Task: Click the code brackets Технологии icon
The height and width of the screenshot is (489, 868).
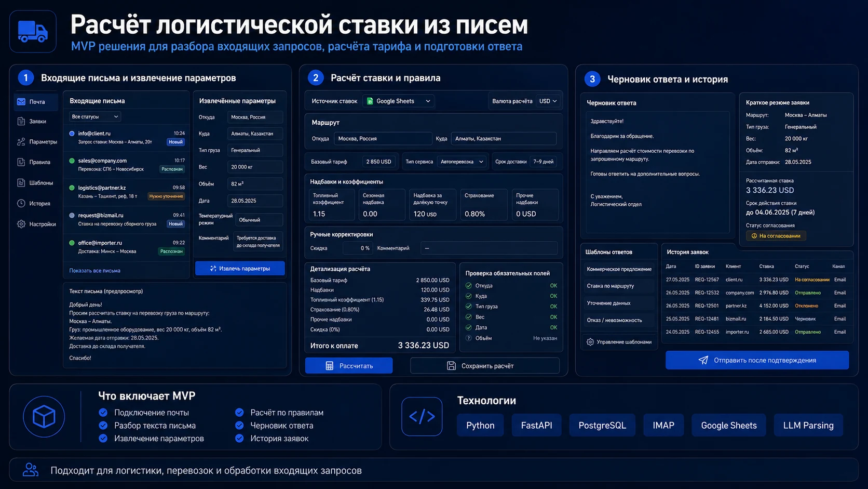Action: [422, 416]
